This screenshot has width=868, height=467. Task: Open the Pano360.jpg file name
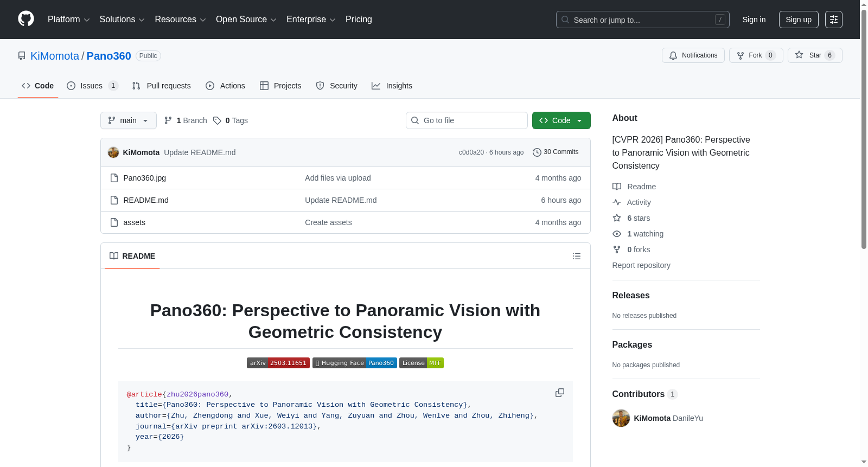145,178
